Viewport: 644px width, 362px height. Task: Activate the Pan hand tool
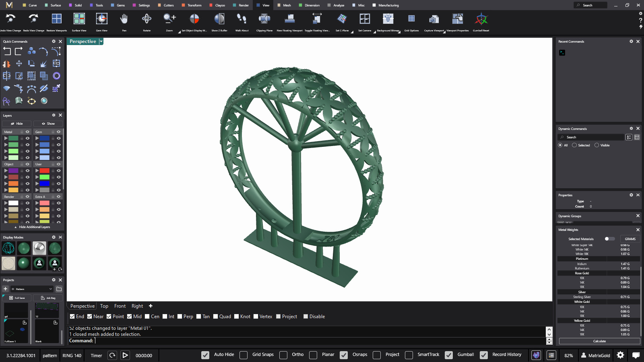[124, 19]
